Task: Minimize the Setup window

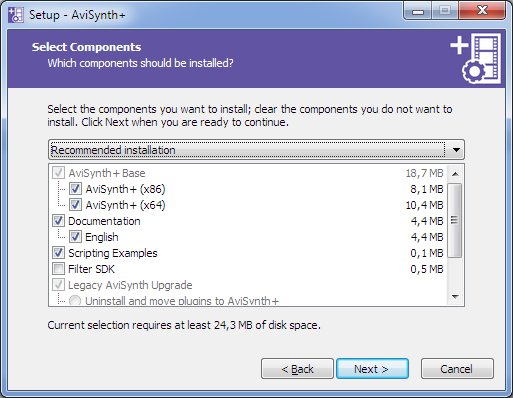Action: [417, 11]
